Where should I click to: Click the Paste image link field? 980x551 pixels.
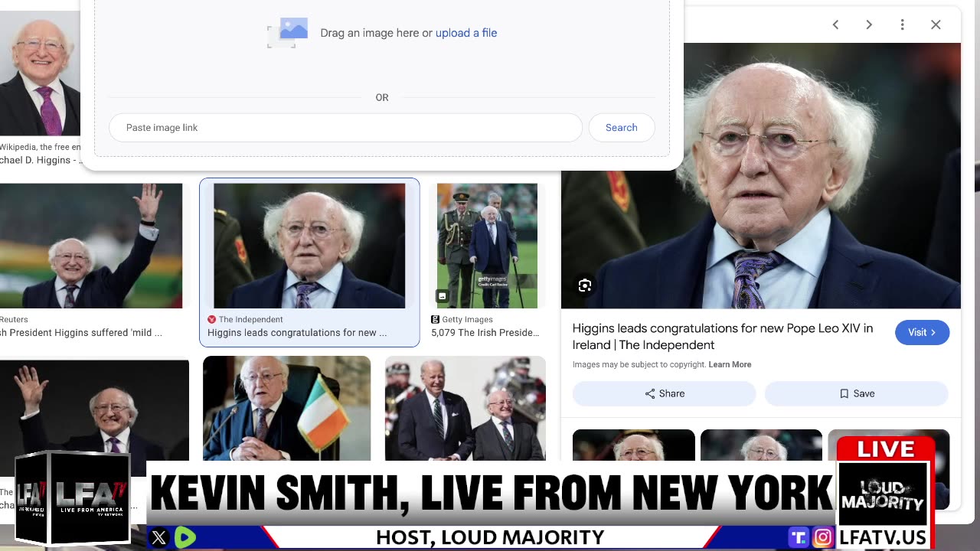coord(345,128)
